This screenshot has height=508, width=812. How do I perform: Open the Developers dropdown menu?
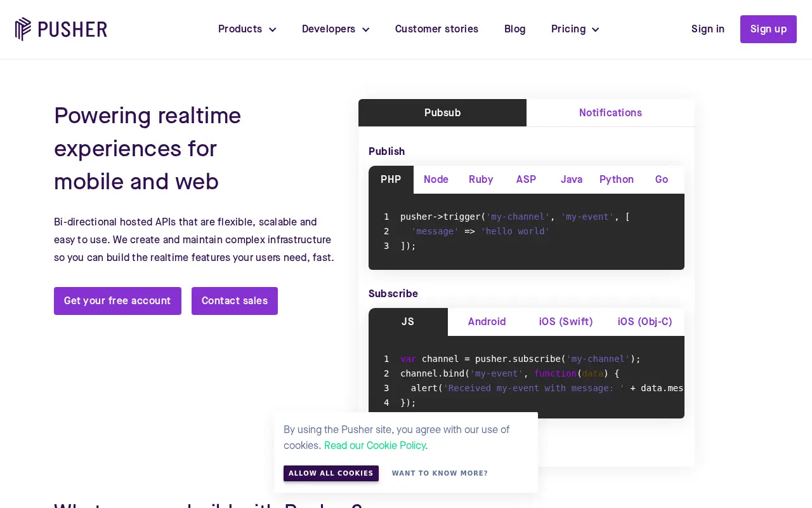click(x=336, y=29)
